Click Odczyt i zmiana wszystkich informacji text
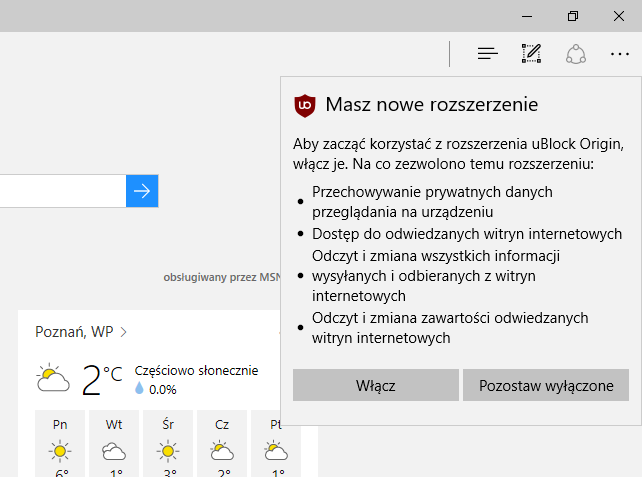This screenshot has width=642, height=477. click(436, 276)
